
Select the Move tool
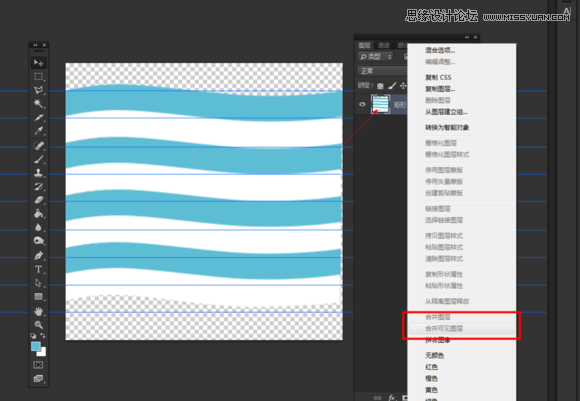pyautogui.click(x=38, y=63)
